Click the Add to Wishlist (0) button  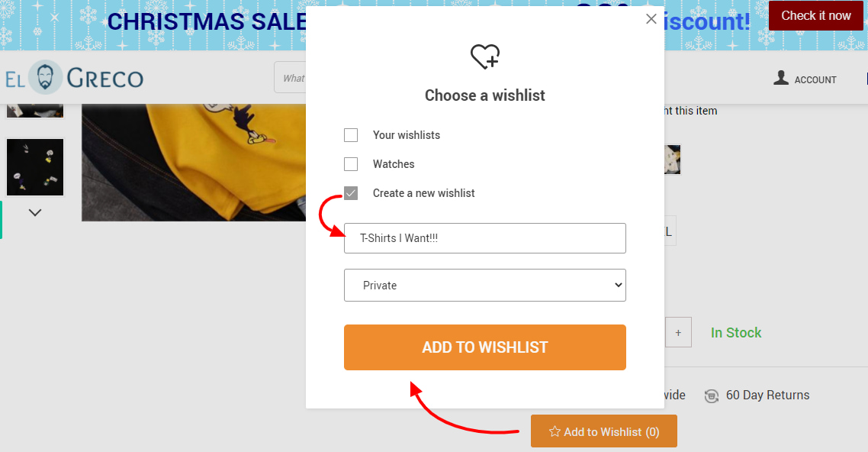click(604, 431)
